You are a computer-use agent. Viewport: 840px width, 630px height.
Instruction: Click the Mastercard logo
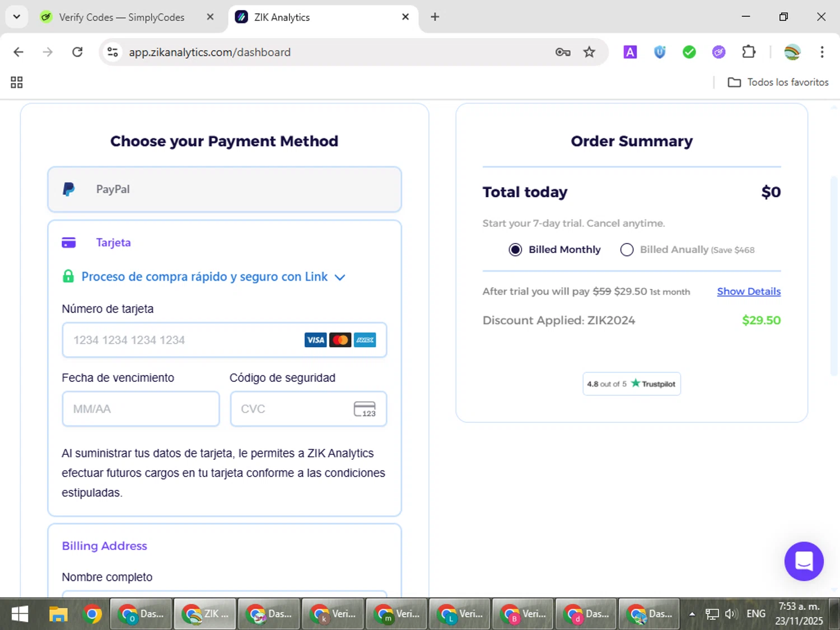340,340
